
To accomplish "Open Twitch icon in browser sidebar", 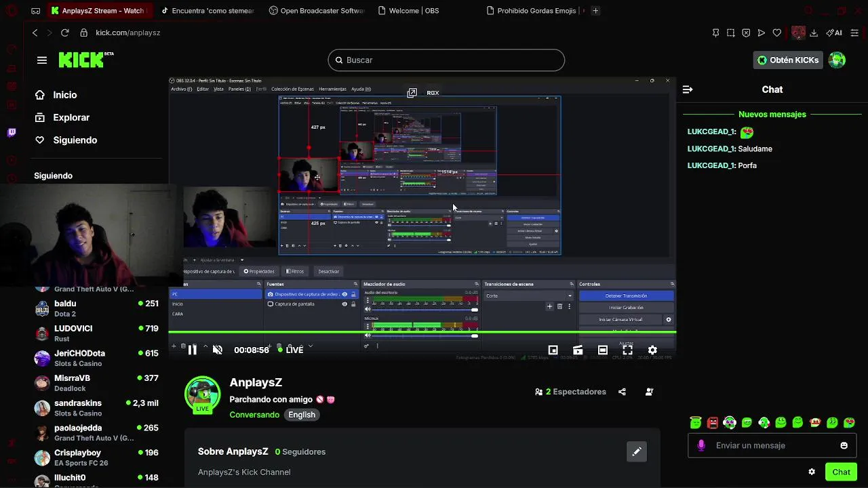I will point(12,132).
